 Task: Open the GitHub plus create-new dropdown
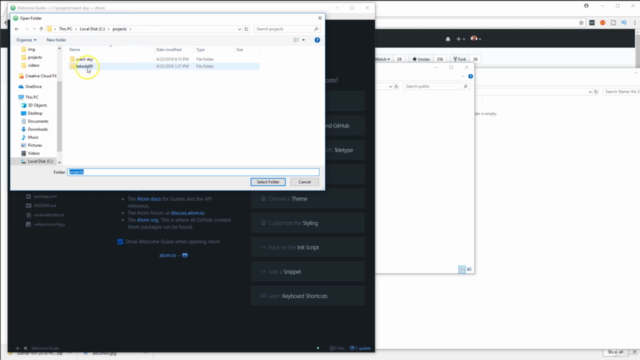click(x=460, y=39)
